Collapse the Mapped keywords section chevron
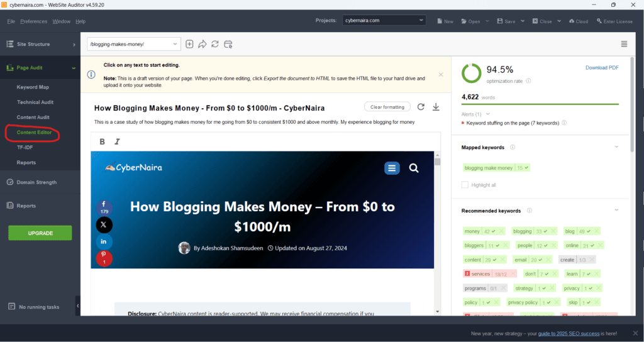The height and width of the screenshot is (342, 644). click(x=616, y=146)
